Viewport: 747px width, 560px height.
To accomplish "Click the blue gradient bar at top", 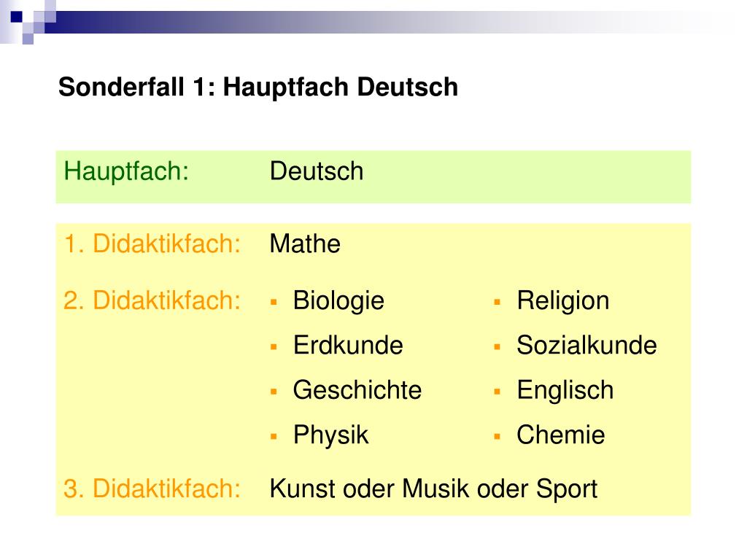I will coord(381,22).
